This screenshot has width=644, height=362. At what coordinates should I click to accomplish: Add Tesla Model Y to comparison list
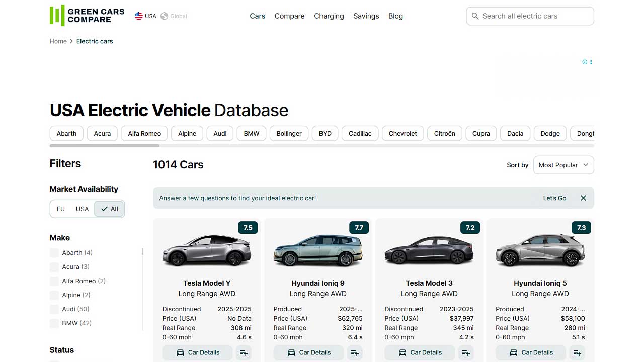point(244,353)
